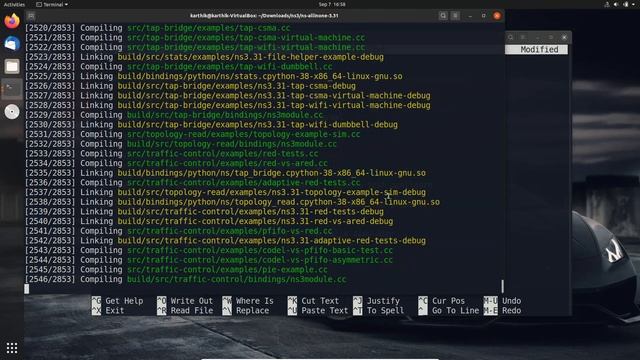Select the Terminal icon in the dock
The height and width of the screenshot is (360, 640).
tap(12, 89)
